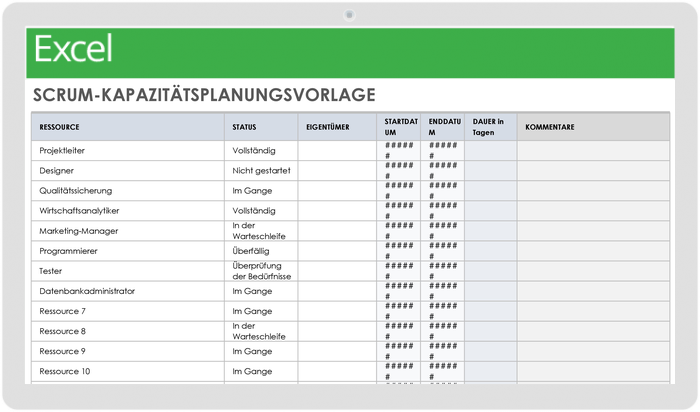Select the Designer cell

click(128, 171)
